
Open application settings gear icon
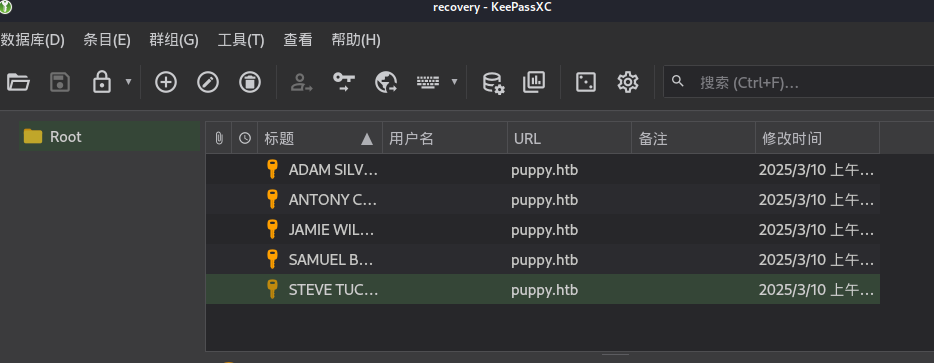(628, 82)
